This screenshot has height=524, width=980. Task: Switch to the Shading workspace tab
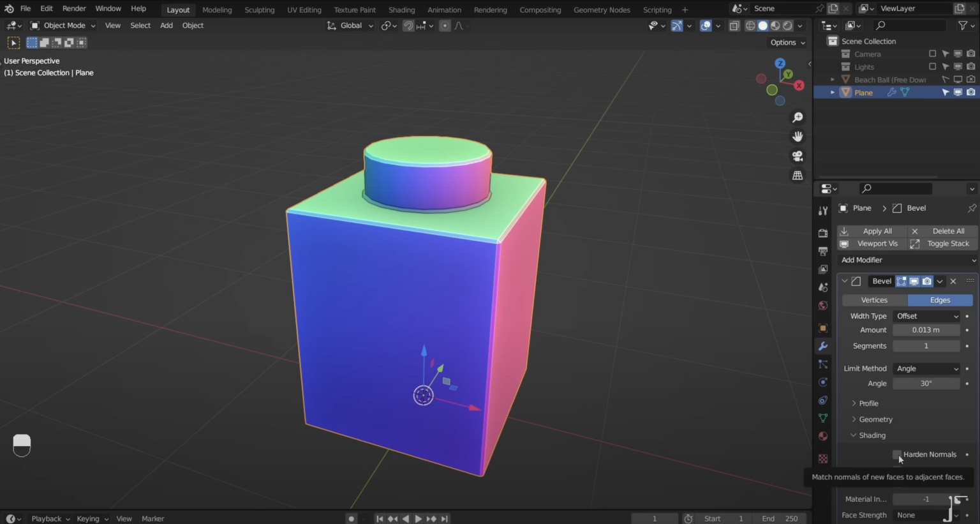[x=401, y=10]
